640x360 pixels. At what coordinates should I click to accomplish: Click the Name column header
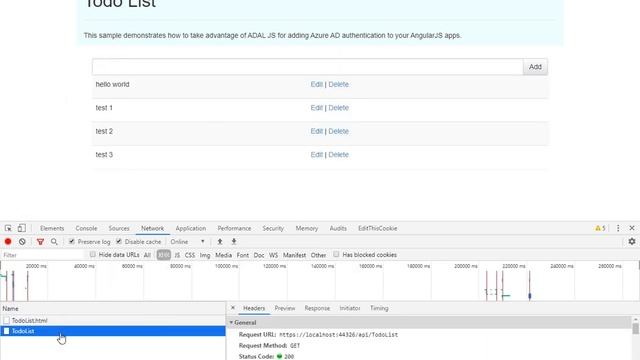pyautogui.click(x=113, y=309)
